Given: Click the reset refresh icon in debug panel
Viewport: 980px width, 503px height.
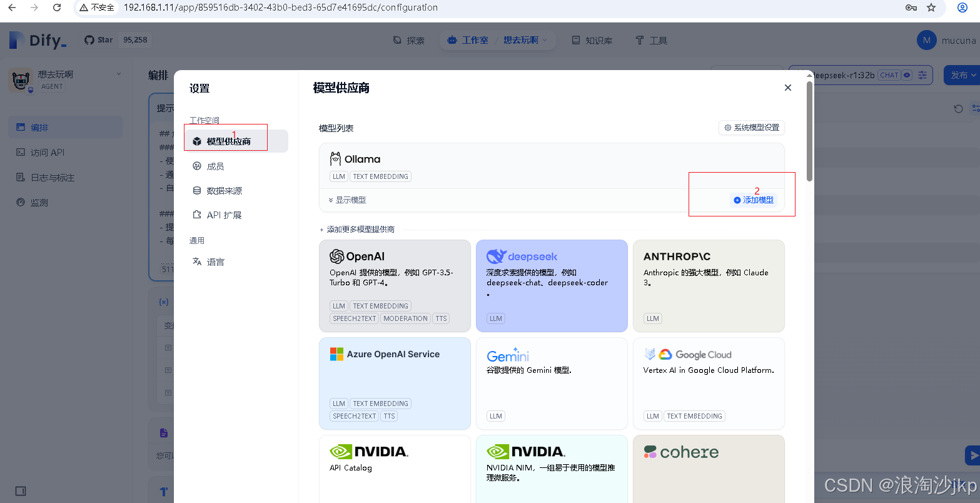Looking at the screenshot, I should click(x=958, y=109).
